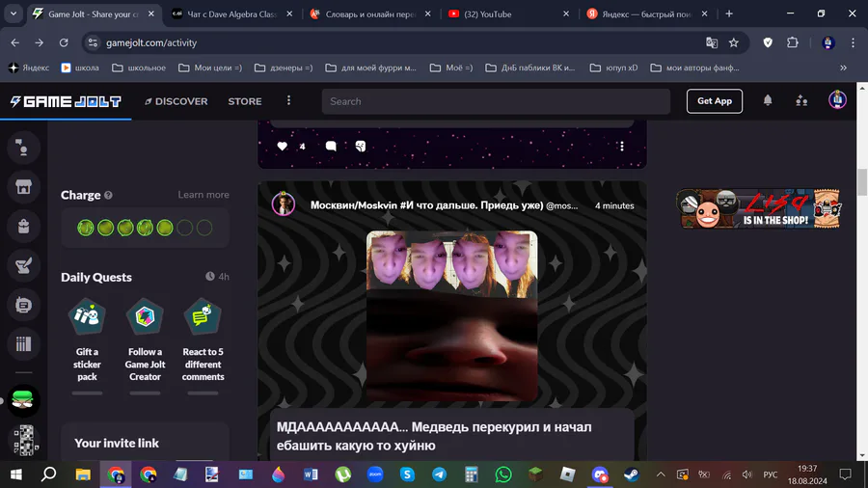868x488 pixels.
Task: Open the quests sidebar icon
Action: coord(23,265)
